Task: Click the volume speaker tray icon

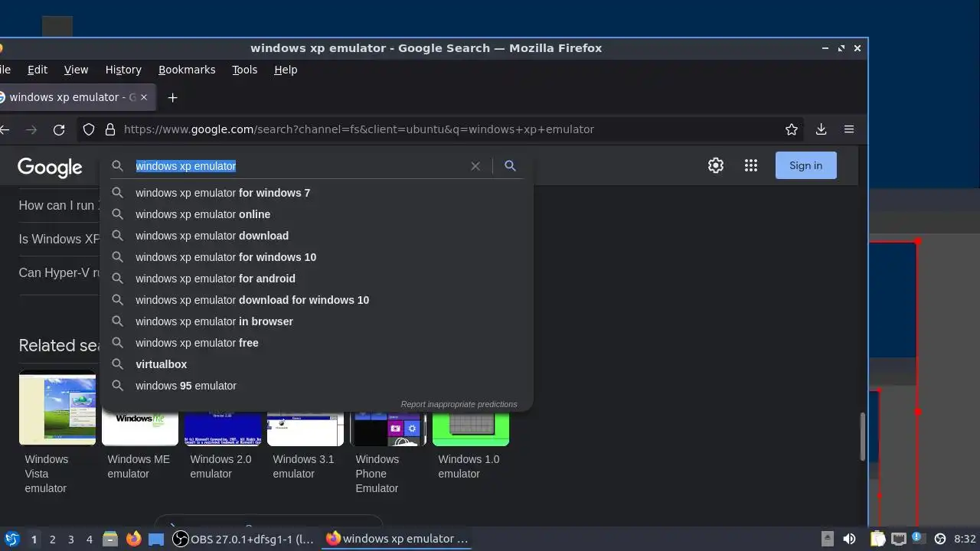Action: tap(849, 539)
